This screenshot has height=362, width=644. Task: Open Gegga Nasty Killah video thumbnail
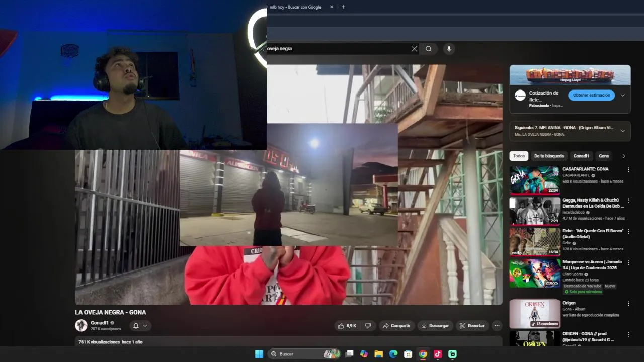535,211
